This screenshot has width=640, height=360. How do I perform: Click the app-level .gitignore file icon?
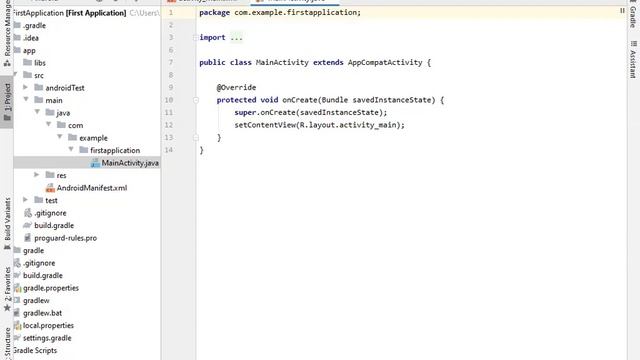28,213
